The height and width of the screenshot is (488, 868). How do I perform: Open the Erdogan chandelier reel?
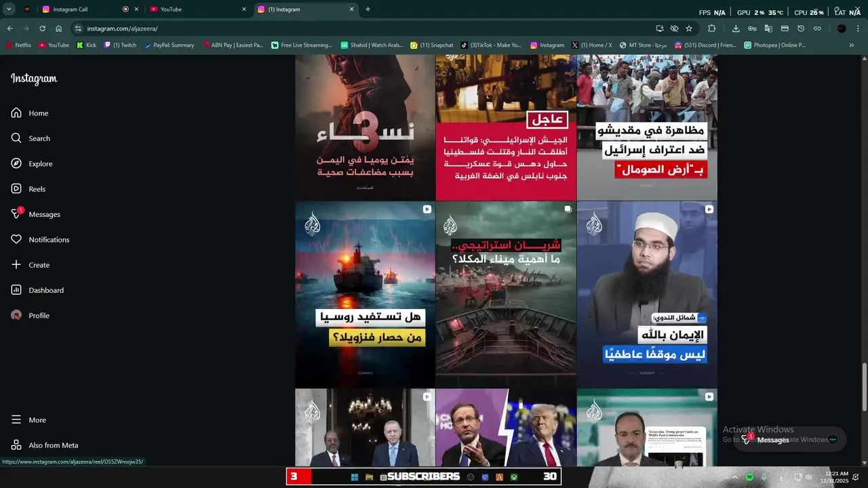click(365, 428)
